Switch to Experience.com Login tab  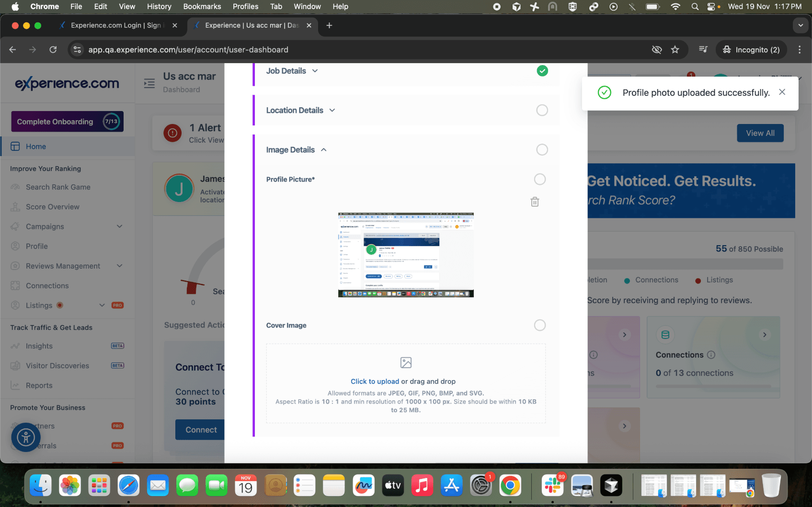pos(117,25)
